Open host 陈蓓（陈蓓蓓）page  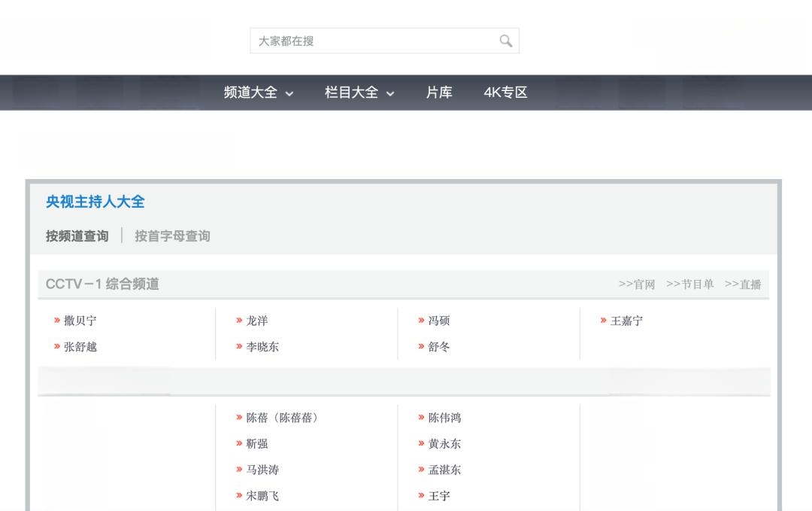(x=282, y=418)
